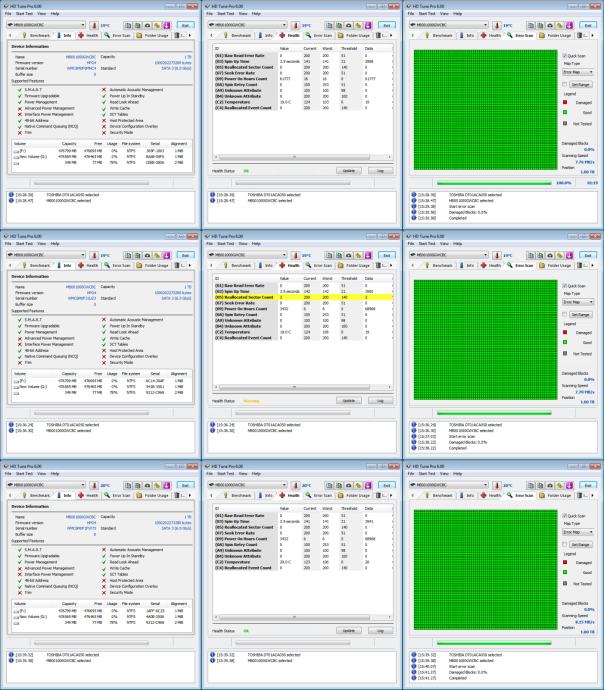Click camera icon in middle-center Health window
The height and width of the screenshot is (690, 604).
click(x=348, y=255)
